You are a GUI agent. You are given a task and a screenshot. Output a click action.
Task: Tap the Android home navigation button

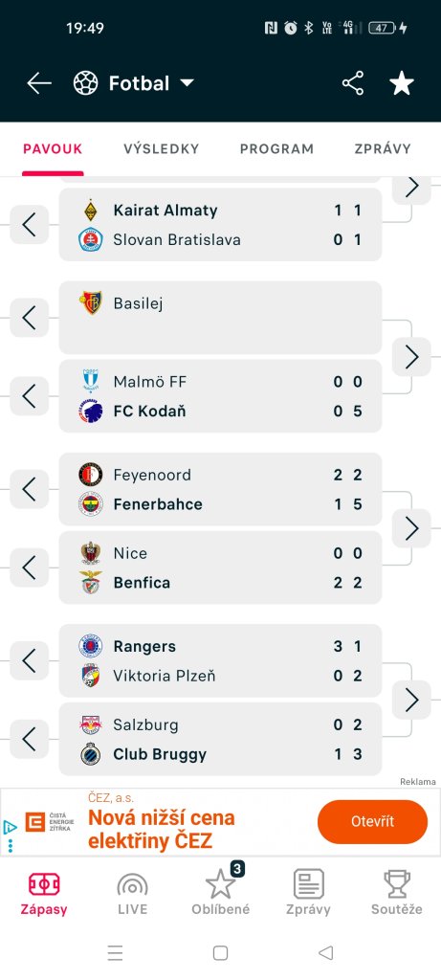220,952
